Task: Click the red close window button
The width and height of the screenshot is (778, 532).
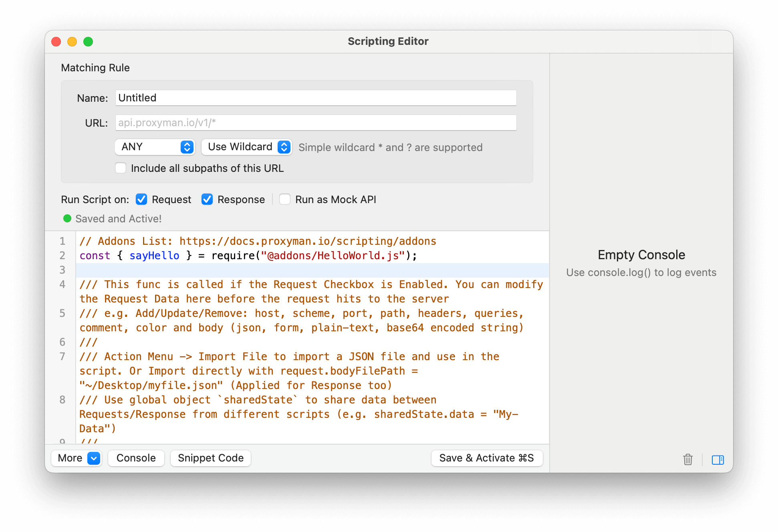Action: (x=56, y=42)
